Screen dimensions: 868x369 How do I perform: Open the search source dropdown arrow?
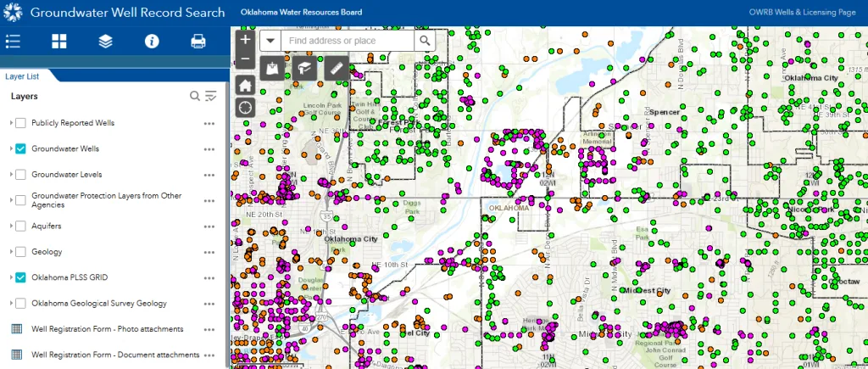tap(270, 41)
